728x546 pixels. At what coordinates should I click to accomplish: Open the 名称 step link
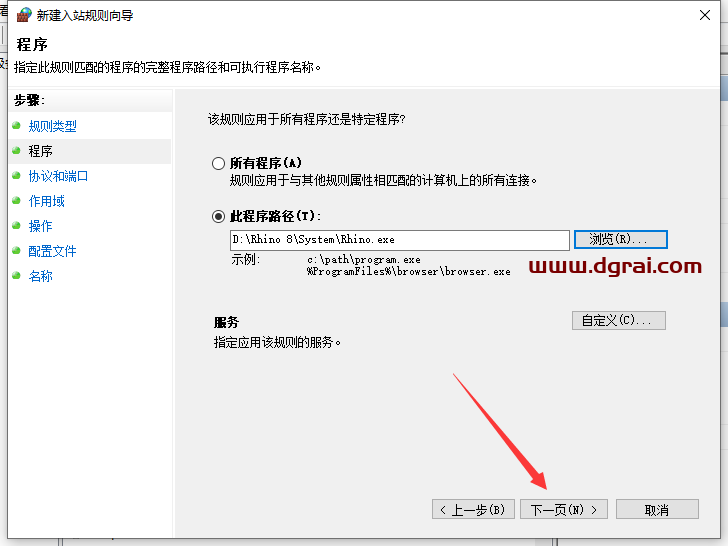pyautogui.click(x=40, y=276)
